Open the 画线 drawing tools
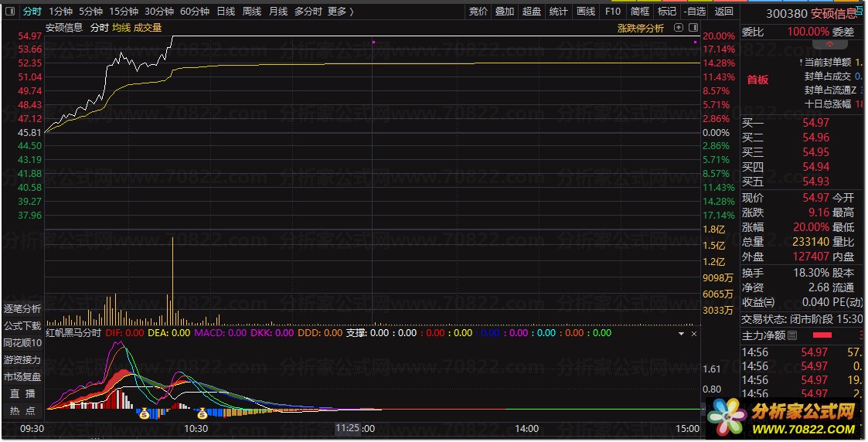 (586, 12)
